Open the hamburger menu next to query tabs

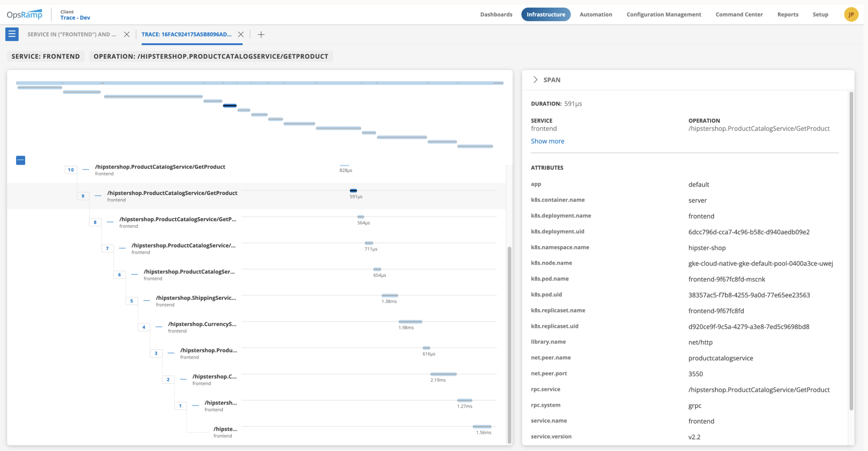(x=12, y=34)
